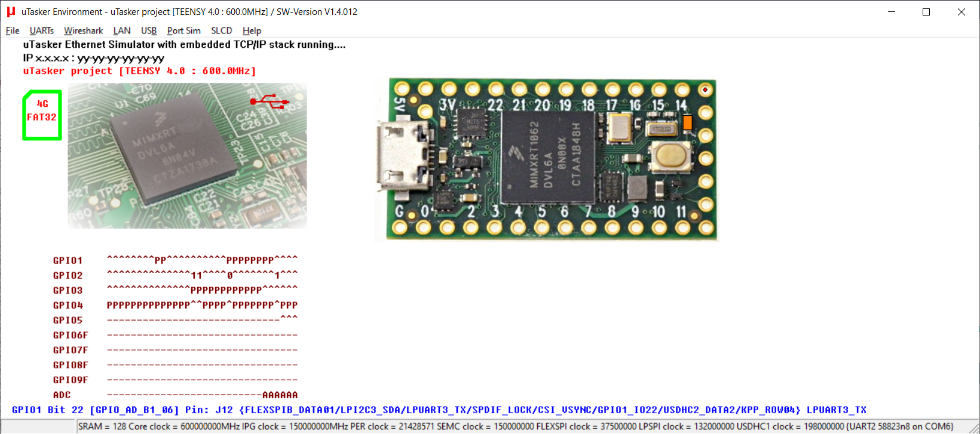Toggle pin 20 pad on the board
The height and width of the screenshot is (434, 980).
542,89
